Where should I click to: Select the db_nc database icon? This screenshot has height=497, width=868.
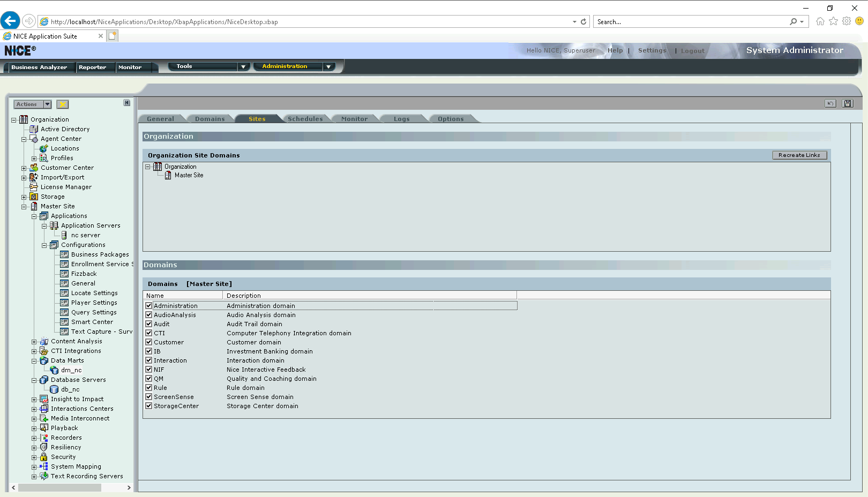coord(54,389)
